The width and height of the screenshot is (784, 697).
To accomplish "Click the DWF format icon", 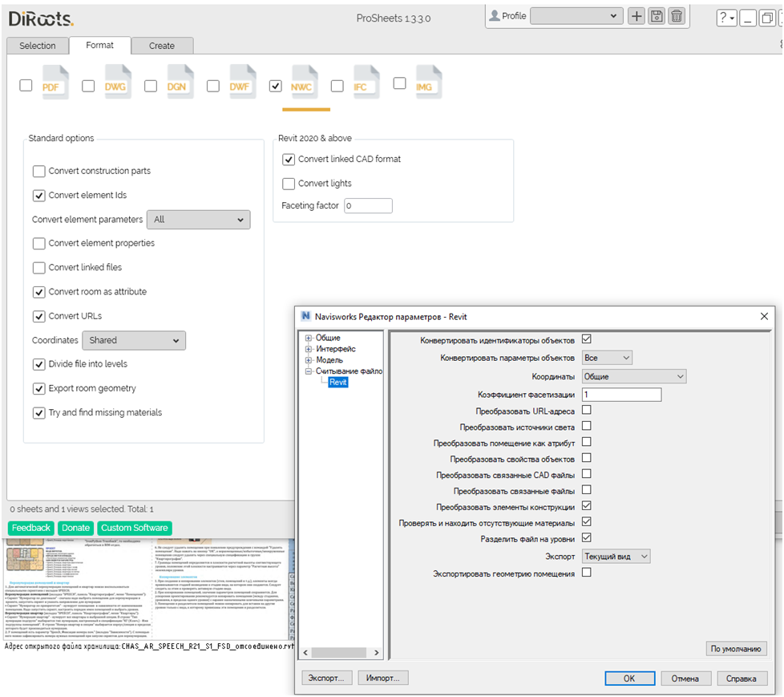I will [239, 84].
